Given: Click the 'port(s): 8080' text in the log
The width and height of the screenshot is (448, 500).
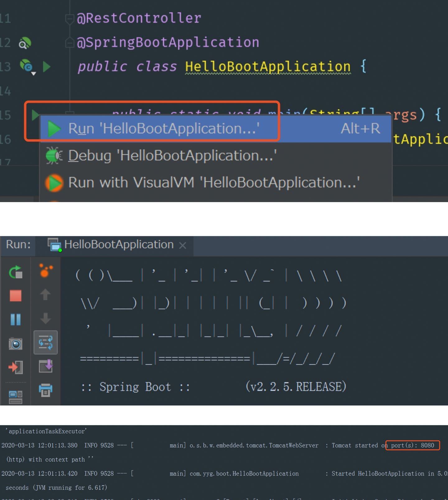Looking at the screenshot, I should 413,446.
